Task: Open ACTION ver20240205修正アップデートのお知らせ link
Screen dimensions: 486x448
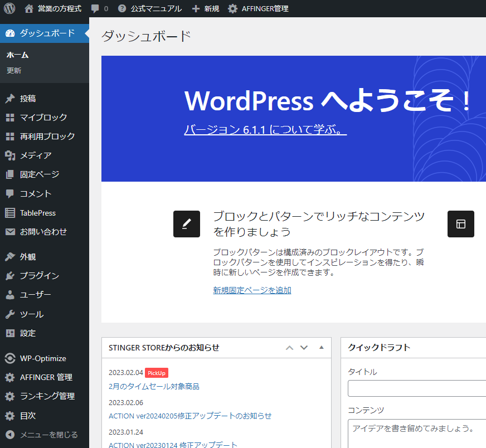Action: [x=190, y=416]
